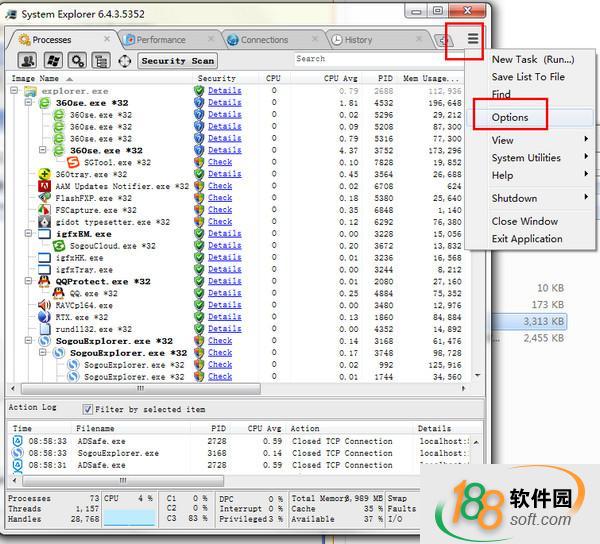Click the QQProtect.exe penguin icon
The image size is (600, 544).
click(x=44, y=281)
